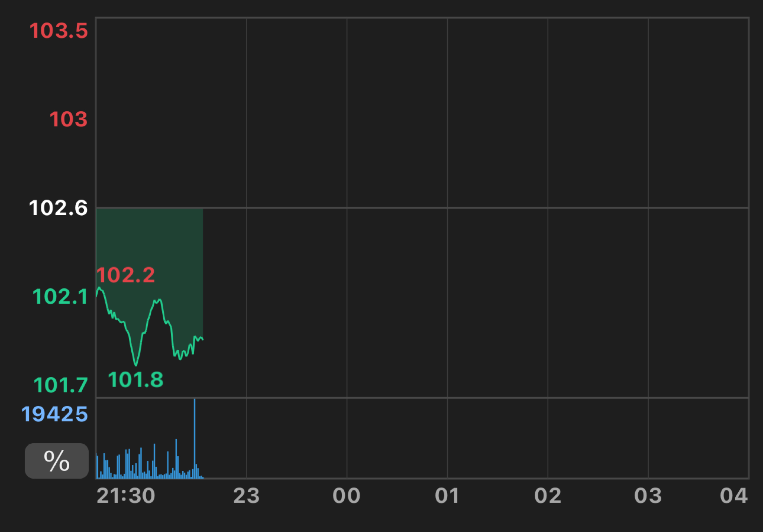Click the lowest dip of price line

(x=135, y=365)
